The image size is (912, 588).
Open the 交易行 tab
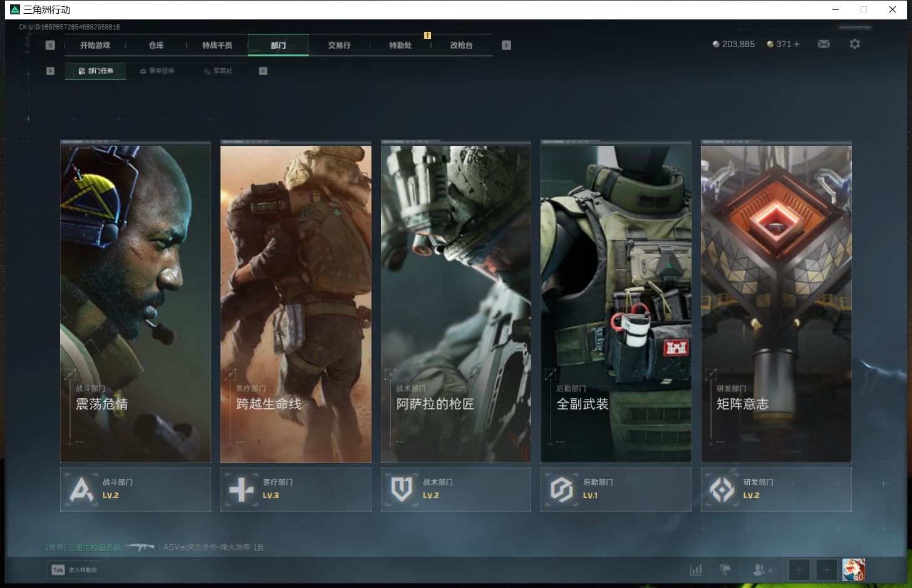(x=339, y=45)
